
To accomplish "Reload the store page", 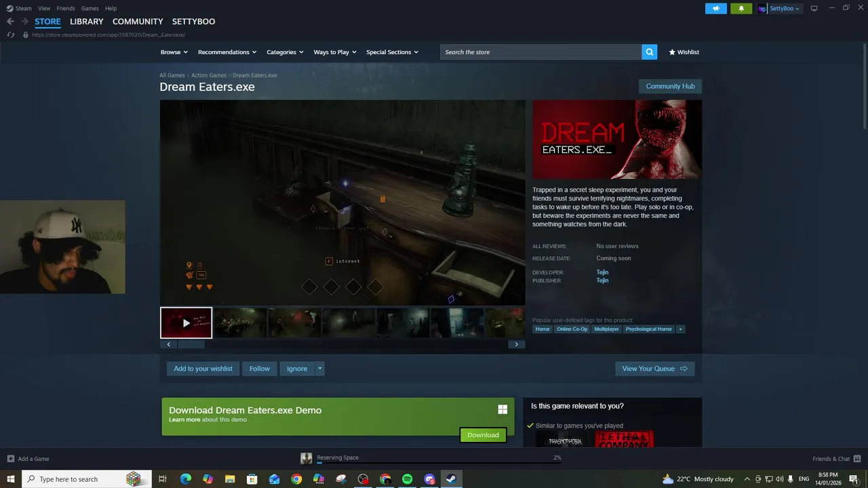I will [10, 35].
